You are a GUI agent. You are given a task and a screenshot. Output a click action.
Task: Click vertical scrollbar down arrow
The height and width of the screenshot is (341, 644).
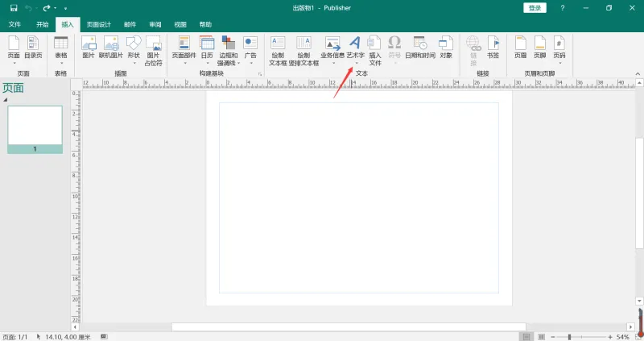coord(639,301)
